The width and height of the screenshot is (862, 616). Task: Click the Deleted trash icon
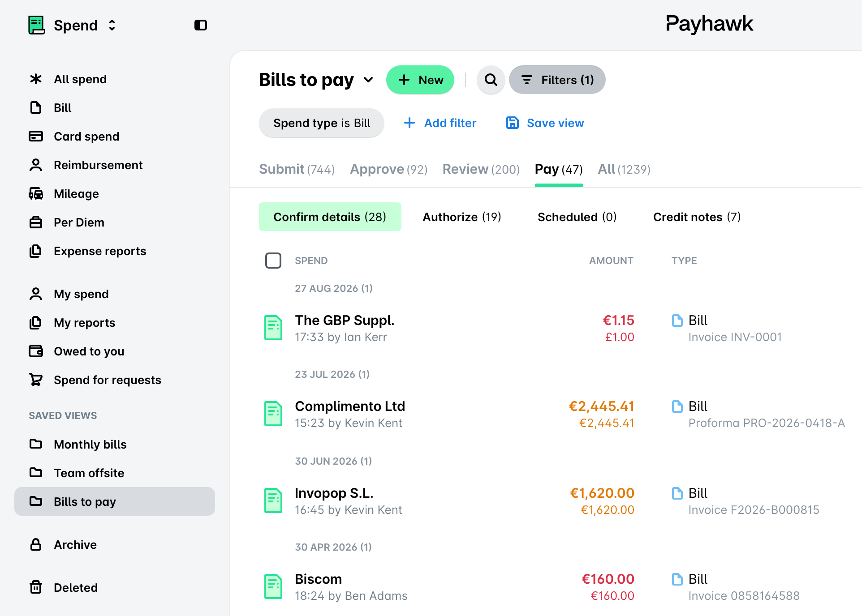click(x=36, y=588)
